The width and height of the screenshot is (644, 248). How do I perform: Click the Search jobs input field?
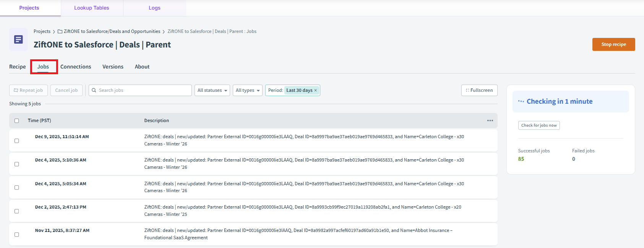(140, 90)
